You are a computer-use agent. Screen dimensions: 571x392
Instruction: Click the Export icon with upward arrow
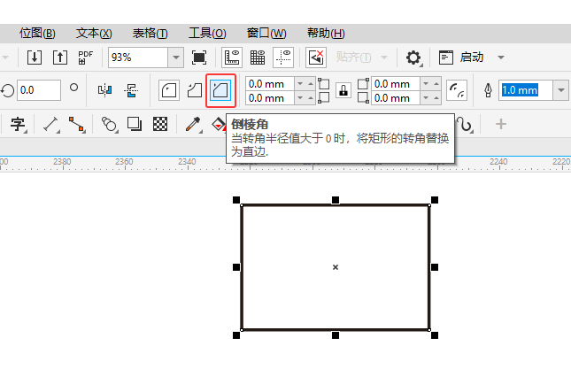[x=60, y=58]
